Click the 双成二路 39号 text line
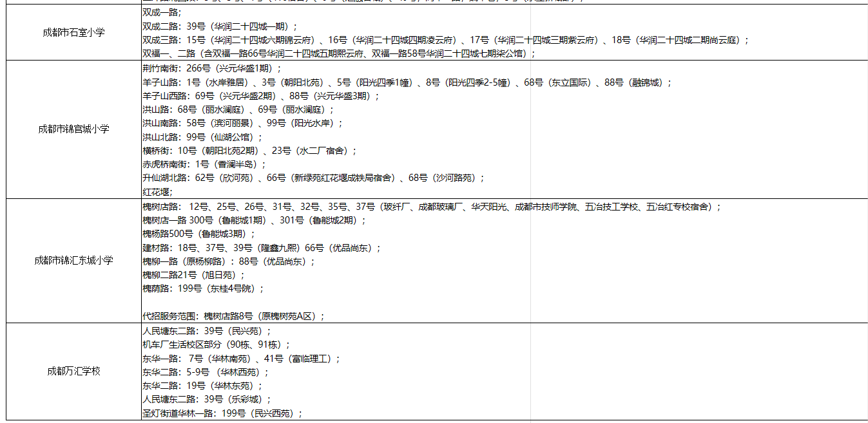 pos(220,26)
